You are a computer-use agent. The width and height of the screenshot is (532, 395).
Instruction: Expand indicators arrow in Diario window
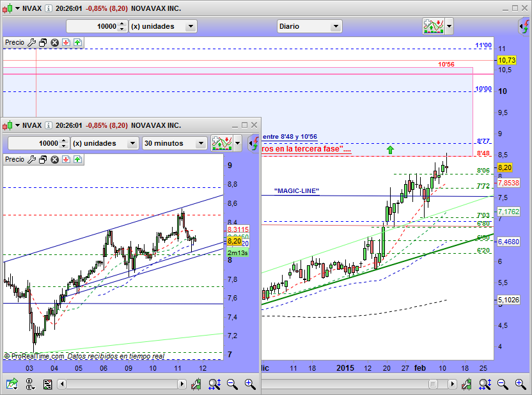(x=450, y=26)
